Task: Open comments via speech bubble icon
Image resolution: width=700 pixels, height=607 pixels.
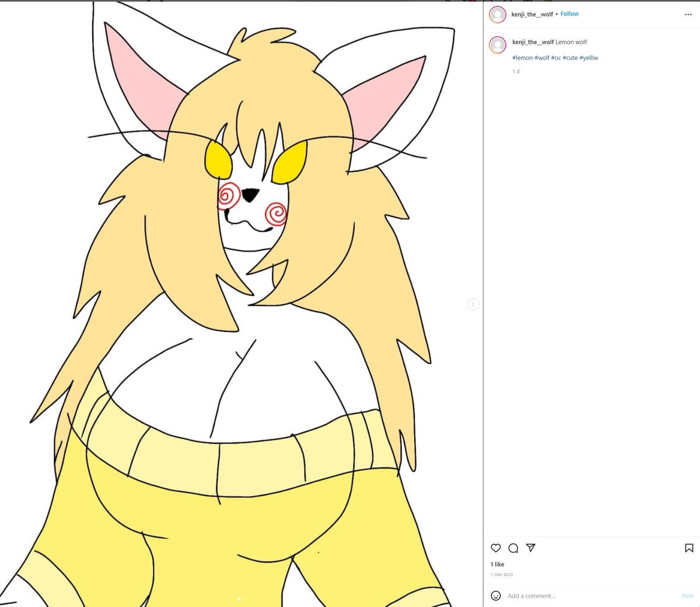Action: (x=513, y=548)
